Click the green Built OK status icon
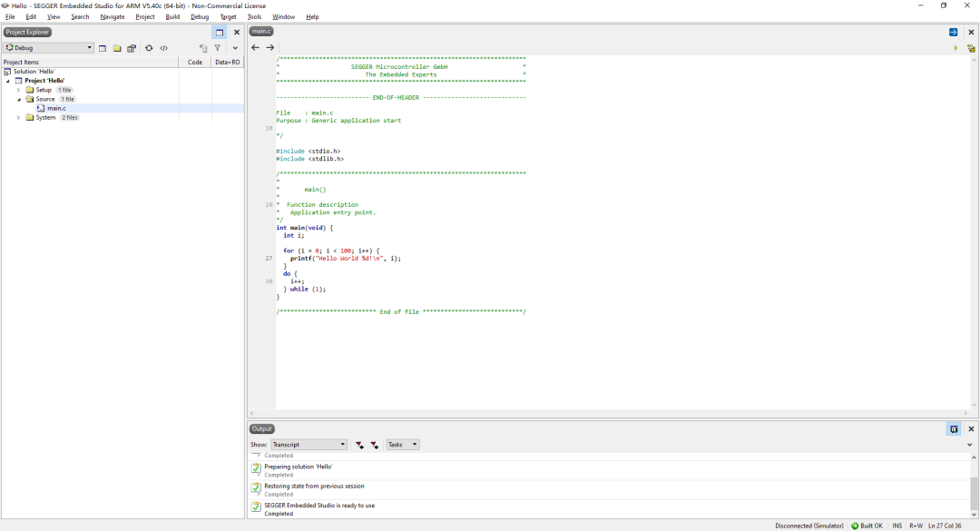Screen dimensions: 980x531 click(x=855, y=526)
